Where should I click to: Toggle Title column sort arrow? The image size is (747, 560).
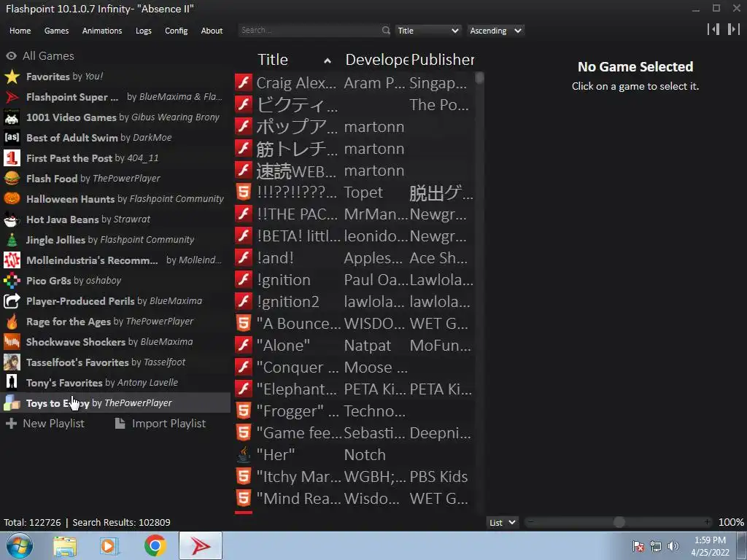point(328,61)
